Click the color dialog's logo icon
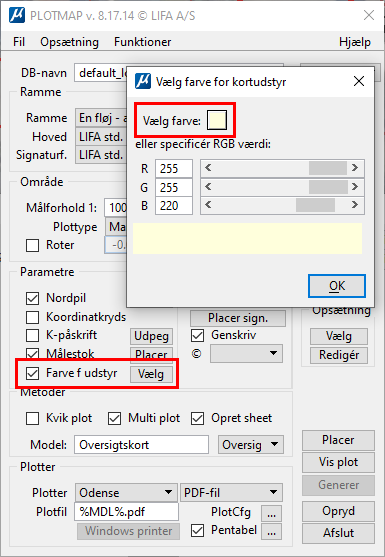 143,81
